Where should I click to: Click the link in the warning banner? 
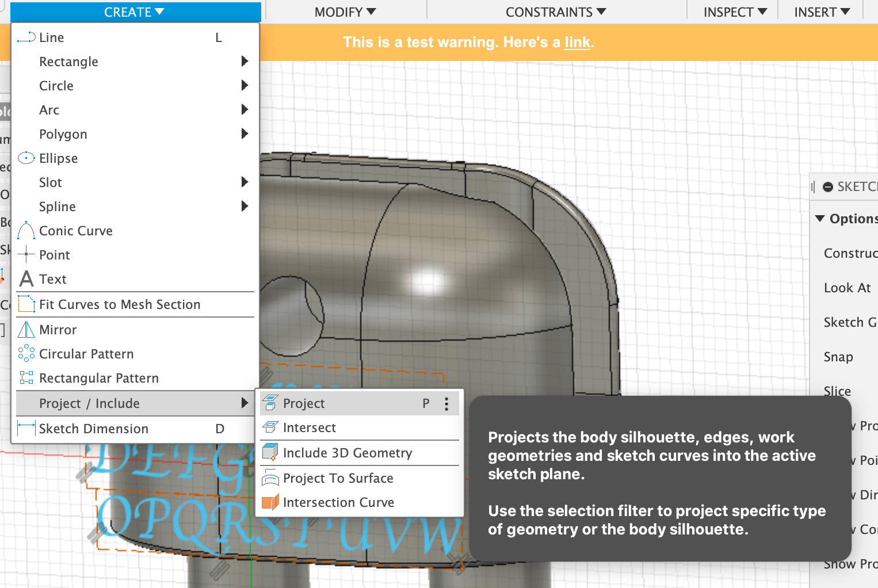tap(577, 42)
